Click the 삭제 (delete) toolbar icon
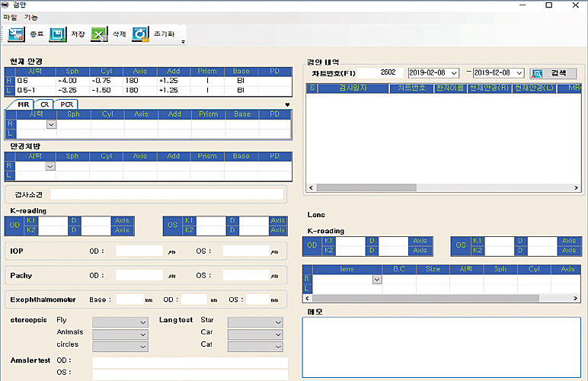 click(99, 34)
